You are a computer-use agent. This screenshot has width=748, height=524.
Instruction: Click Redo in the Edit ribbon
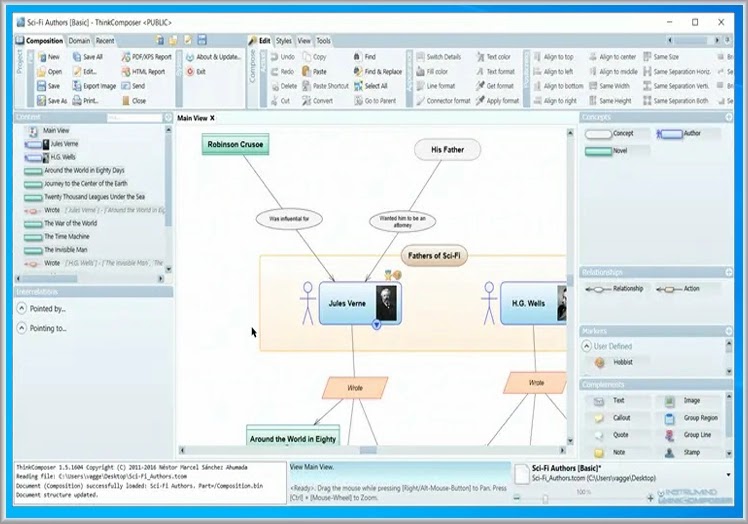coord(282,72)
